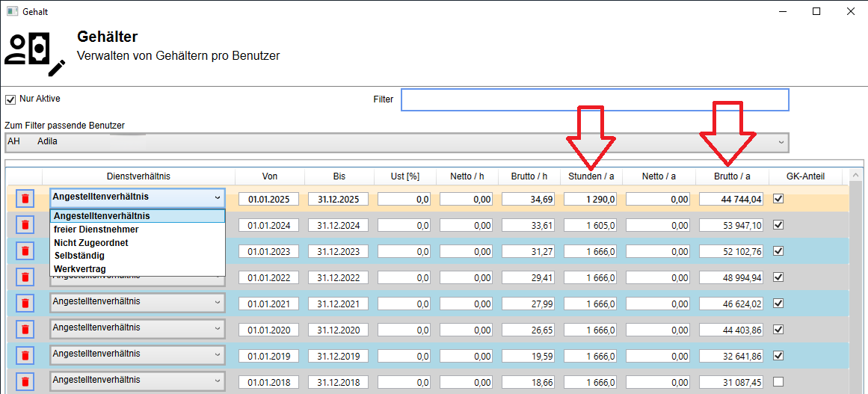The height and width of the screenshot is (394, 868).
Task: Click into the Filter text field
Action: [594, 99]
